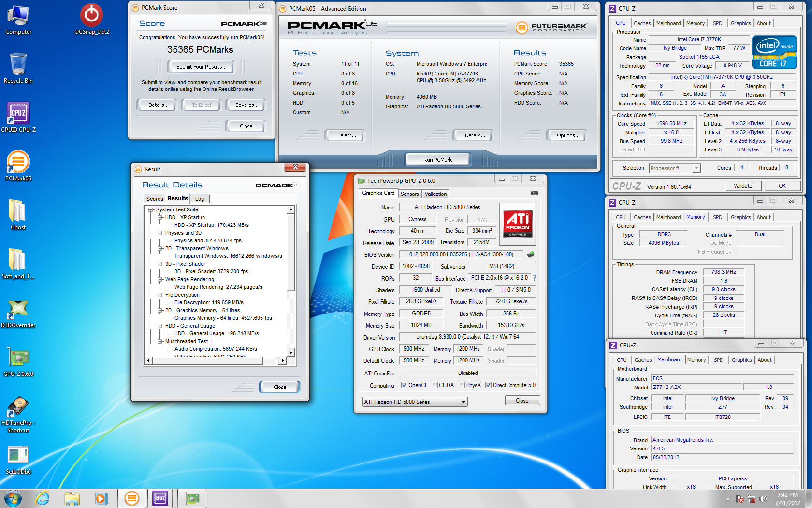Click Submit Your Results button
812x508 pixels.
(201, 67)
